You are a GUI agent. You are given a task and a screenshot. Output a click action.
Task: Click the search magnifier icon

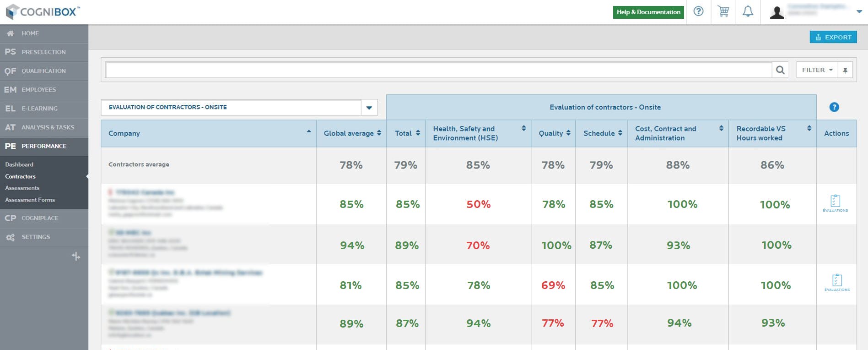(x=780, y=70)
